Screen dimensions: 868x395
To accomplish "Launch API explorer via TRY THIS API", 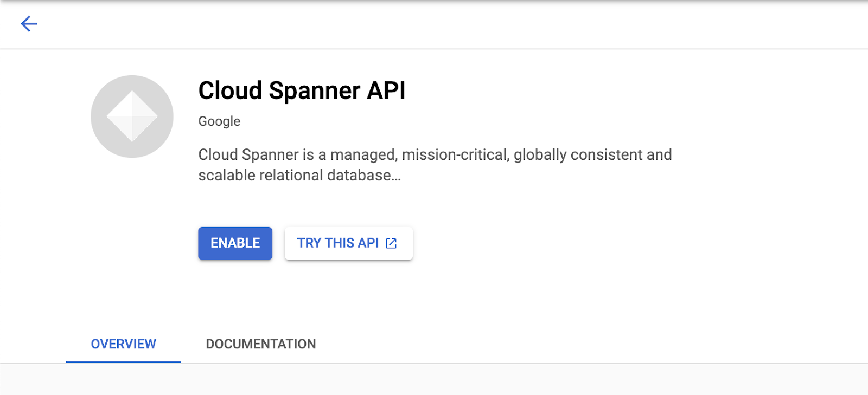I will click(337, 243).
